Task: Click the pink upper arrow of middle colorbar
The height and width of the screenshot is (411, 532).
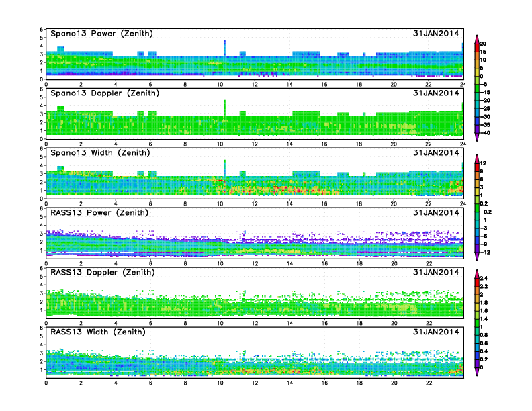Action: click(477, 158)
